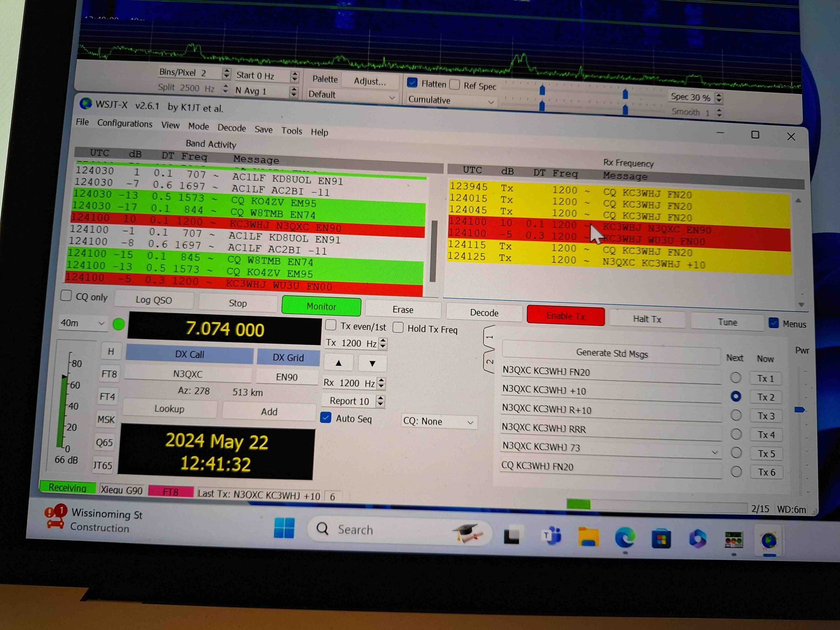Click the green CAT status indicator
The width and height of the screenshot is (840, 630).
click(119, 324)
